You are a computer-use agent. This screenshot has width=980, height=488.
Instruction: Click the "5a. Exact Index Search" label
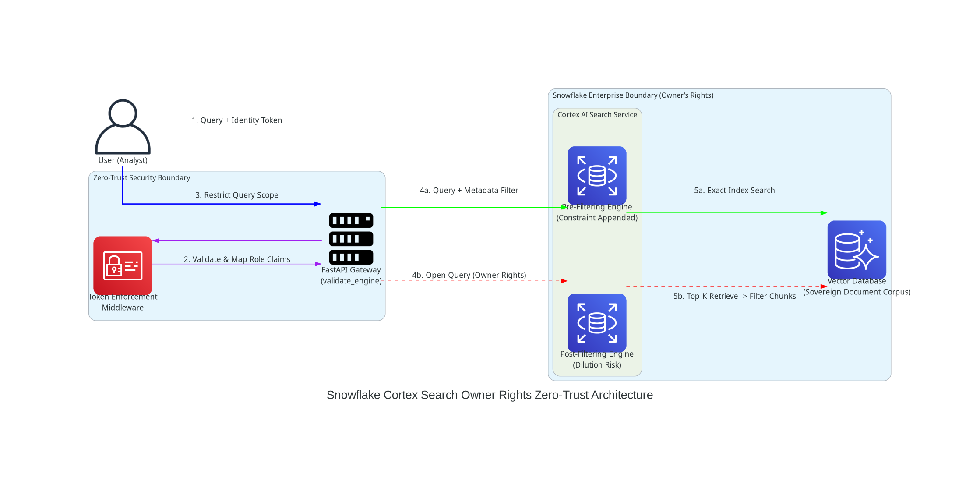(734, 191)
